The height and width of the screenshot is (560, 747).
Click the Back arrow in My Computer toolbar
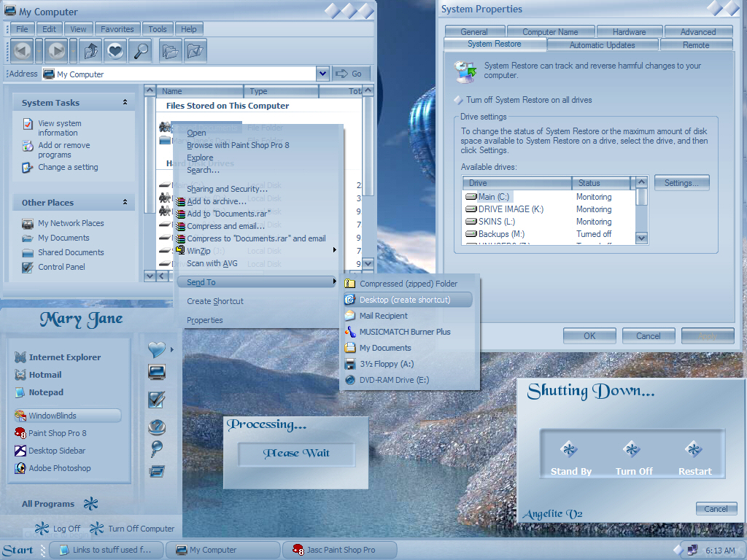[x=22, y=50]
